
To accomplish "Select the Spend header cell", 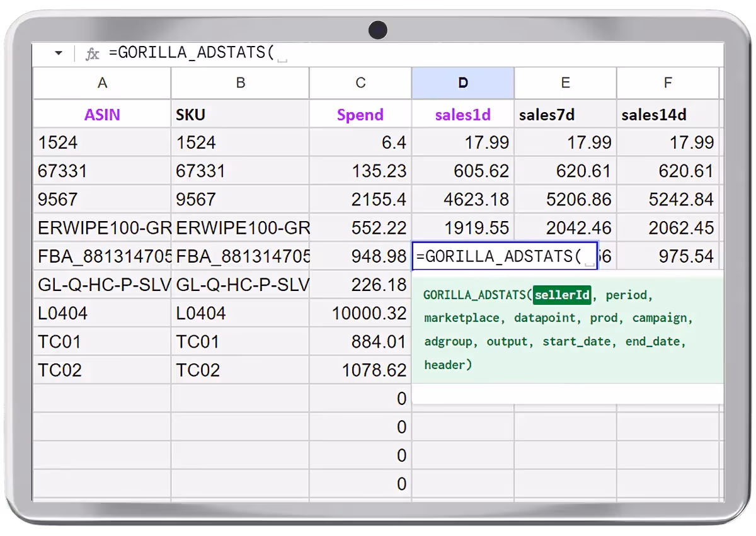I will pos(360,114).
